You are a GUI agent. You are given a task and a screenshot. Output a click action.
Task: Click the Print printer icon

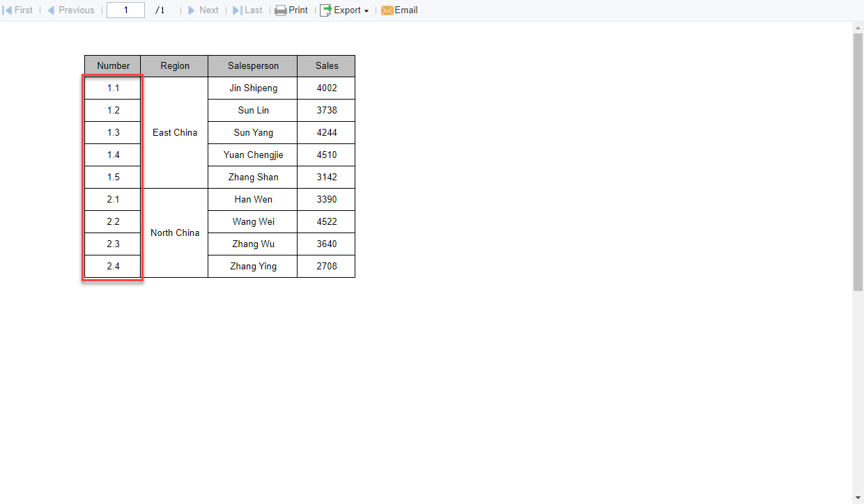(x=281, y=10)
